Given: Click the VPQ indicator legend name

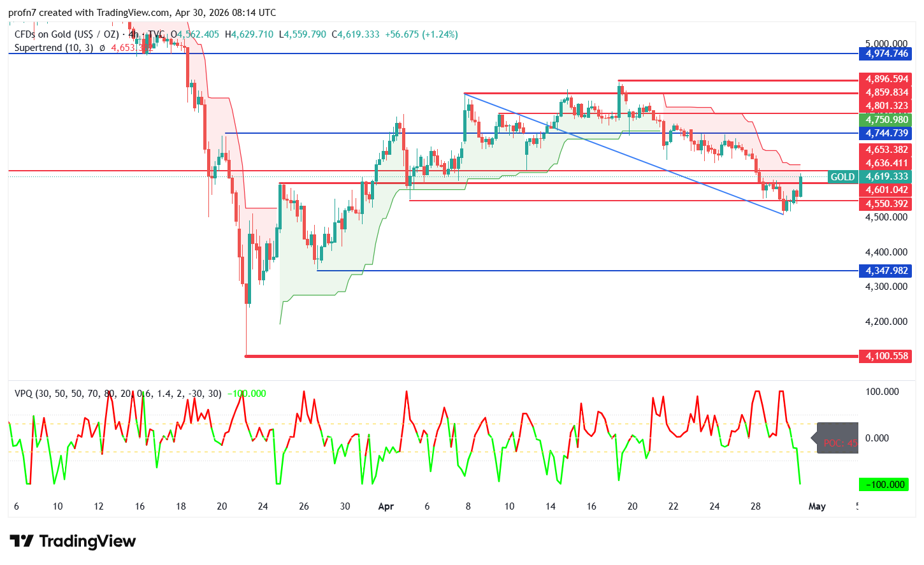Looking at the screenshot, I should (x=23, y=394).
